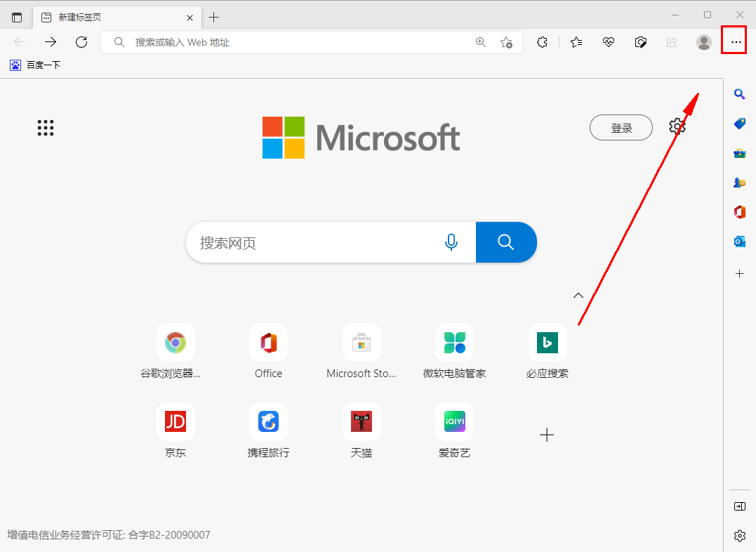This screenshot has width=756, height=552.
Task: Open sidebar settings gear at bottom
Action: (739, 536)
